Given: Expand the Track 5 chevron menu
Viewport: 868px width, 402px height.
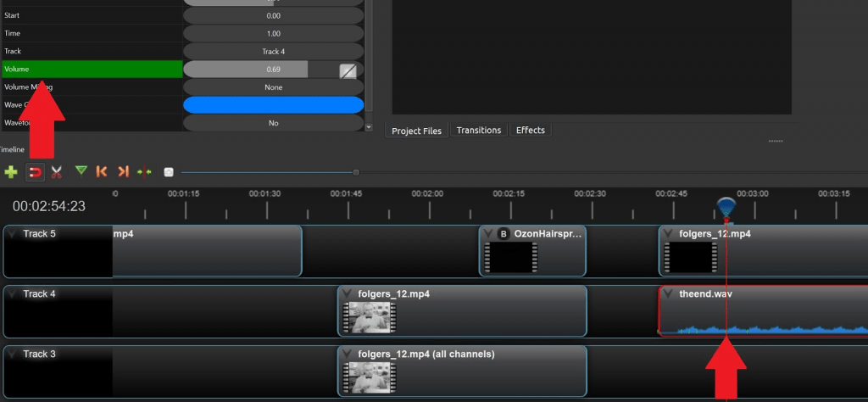Looking at the screenshot, I should [13, 234].
